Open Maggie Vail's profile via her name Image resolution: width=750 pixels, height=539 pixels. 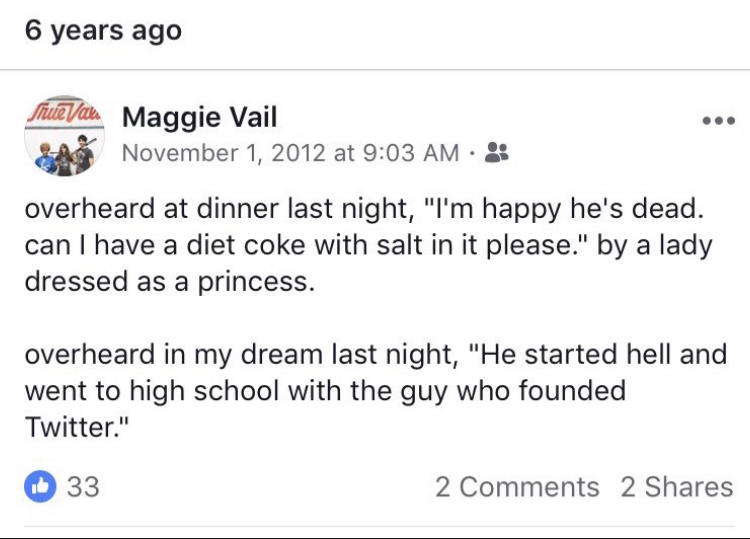199,118
